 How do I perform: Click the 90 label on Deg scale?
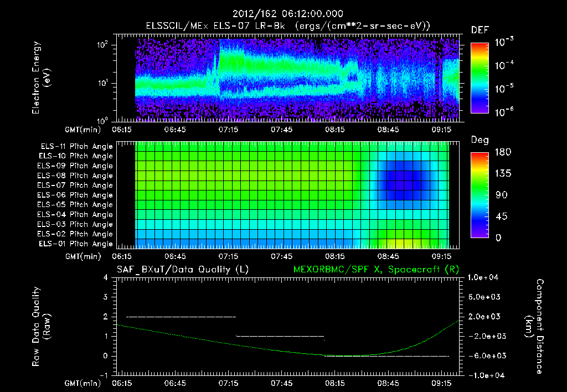point(502,195)
